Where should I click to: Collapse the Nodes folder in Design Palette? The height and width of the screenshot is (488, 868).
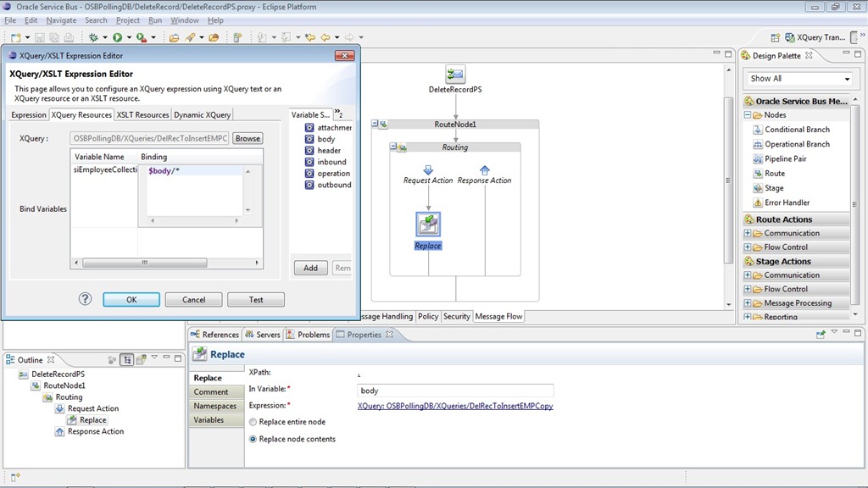(x=748, y=115)
